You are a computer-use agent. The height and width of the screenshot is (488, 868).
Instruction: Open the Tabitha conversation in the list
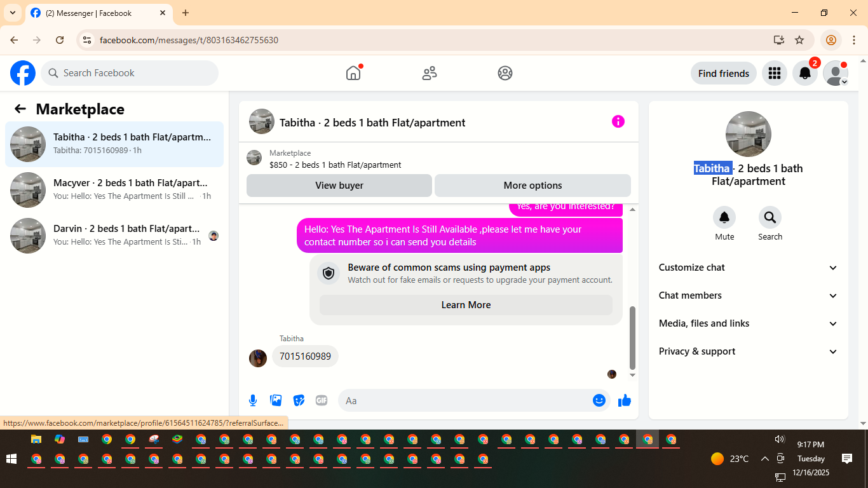click(114, 144)
